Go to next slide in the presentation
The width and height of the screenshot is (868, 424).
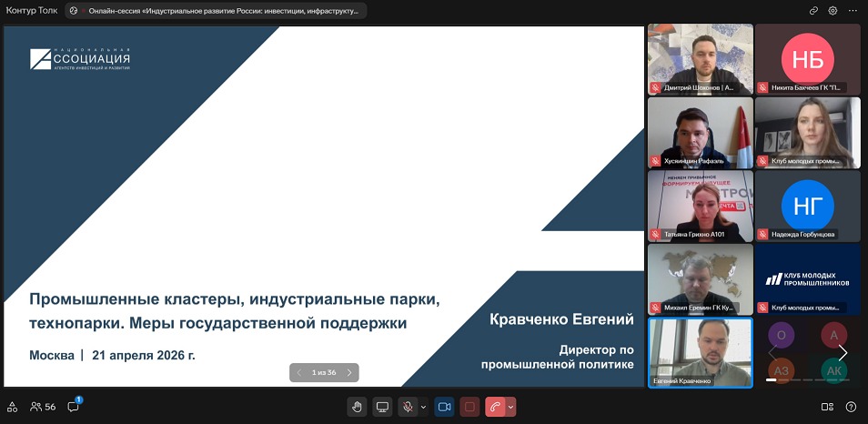point(349,372)
